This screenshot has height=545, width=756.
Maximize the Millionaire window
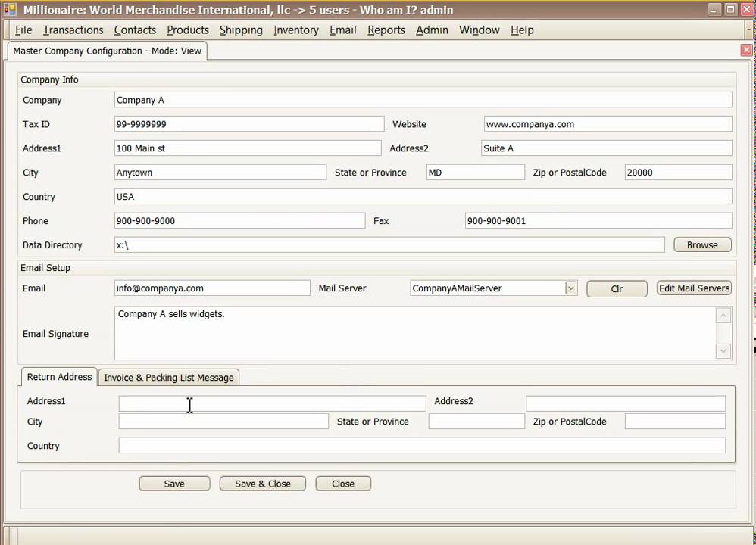point(730,10)
